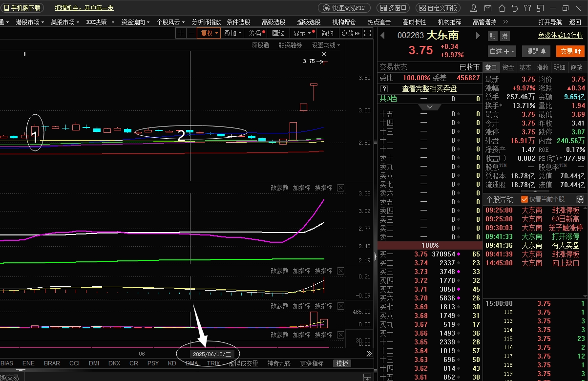The height and width of the screenshot is (381, 588).
Task: Open 叠加 overlay dropdown
Action: 233,33
